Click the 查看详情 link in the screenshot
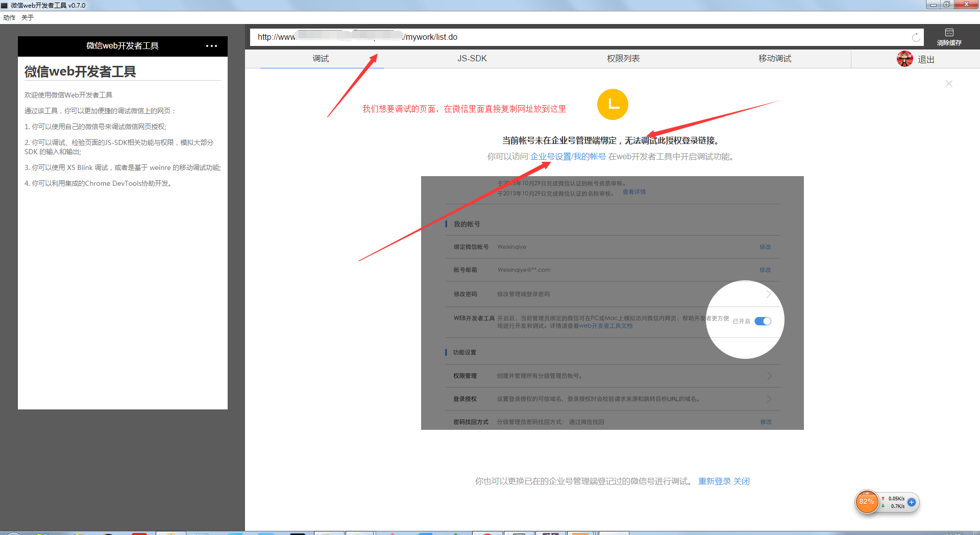 coord(634,192)
